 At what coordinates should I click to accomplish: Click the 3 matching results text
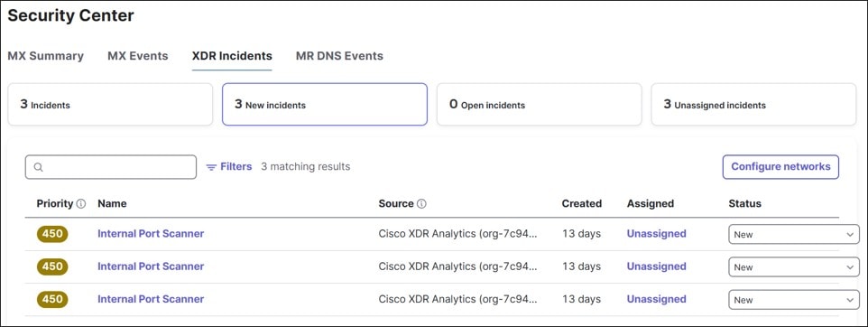306,167
